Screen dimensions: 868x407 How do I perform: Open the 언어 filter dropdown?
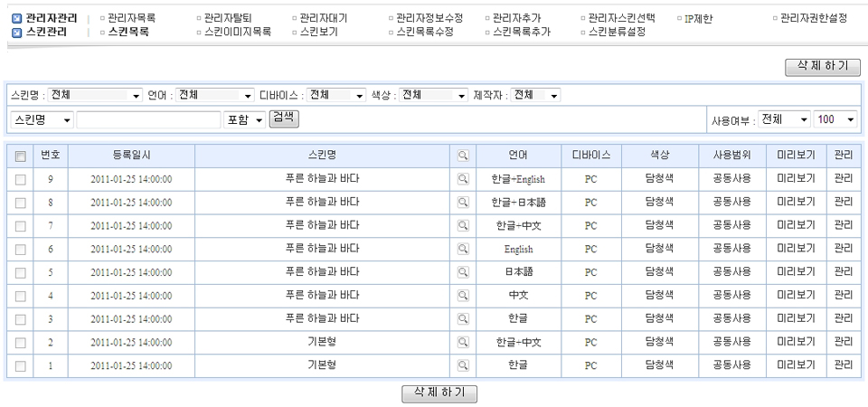(x=215, y=95)
